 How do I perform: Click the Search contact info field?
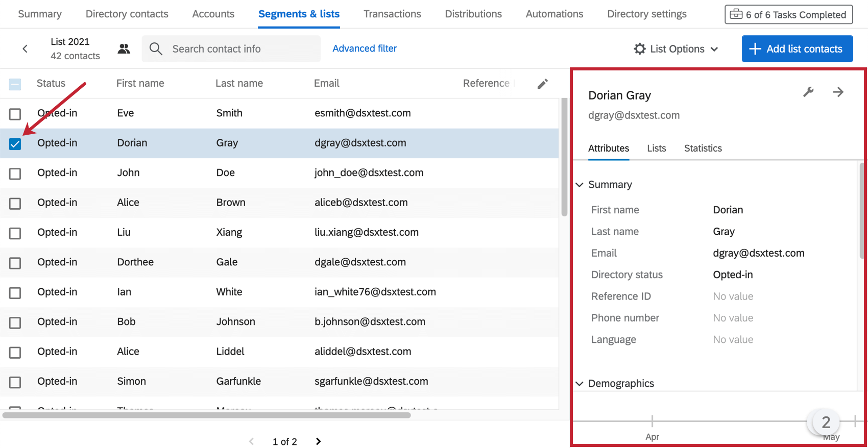pos(240,49)
